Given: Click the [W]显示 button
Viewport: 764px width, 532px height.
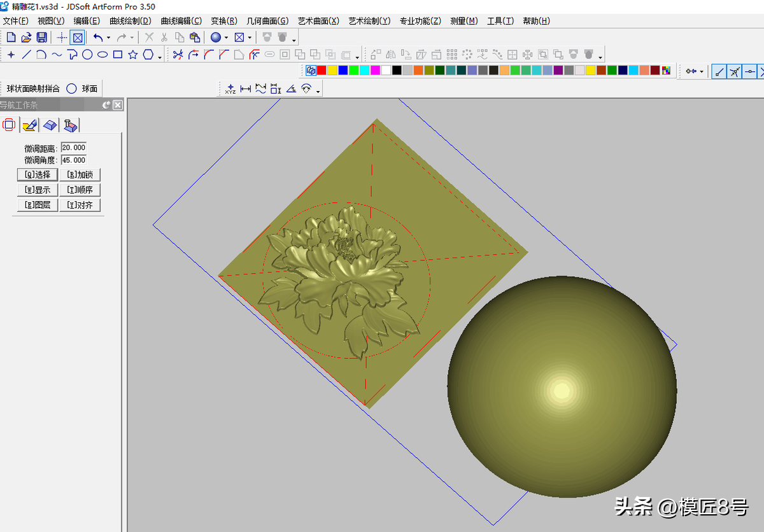Looking at the screenshot, I should tap(38, 190).
